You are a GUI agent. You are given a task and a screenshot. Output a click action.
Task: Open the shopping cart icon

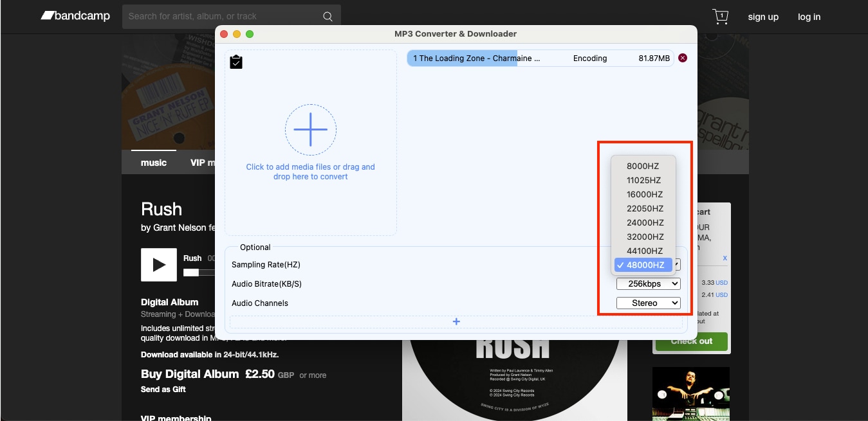point(720,17)
